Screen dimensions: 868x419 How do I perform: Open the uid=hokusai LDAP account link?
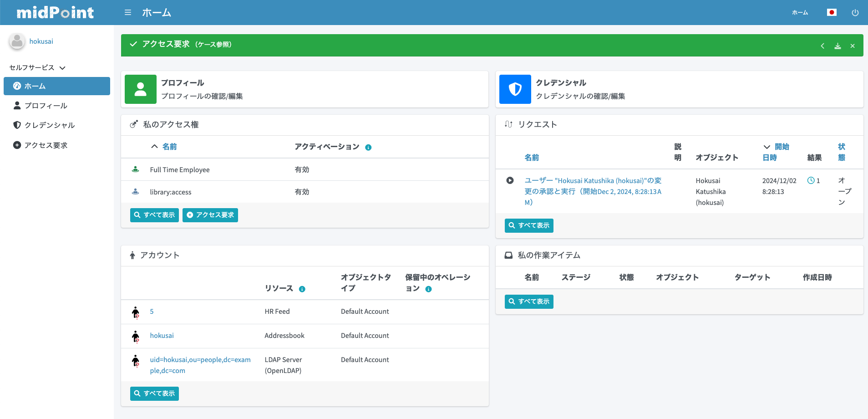pos(200,365)
